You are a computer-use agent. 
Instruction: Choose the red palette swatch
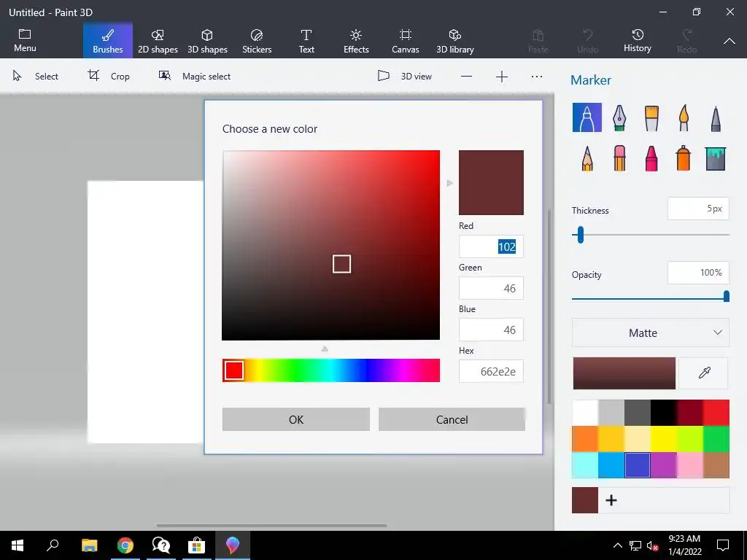(x=716, y=413)
